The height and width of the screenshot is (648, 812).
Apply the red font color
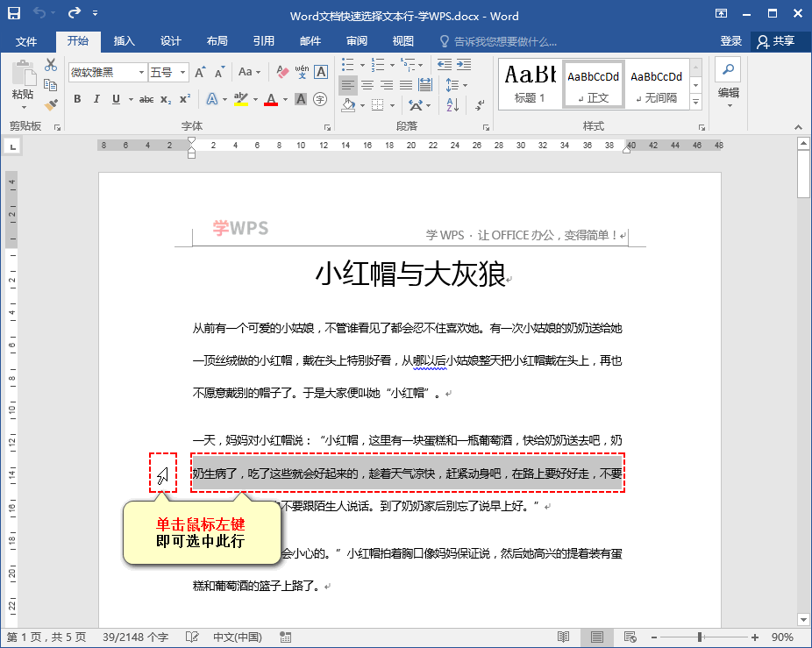(271, 99)
